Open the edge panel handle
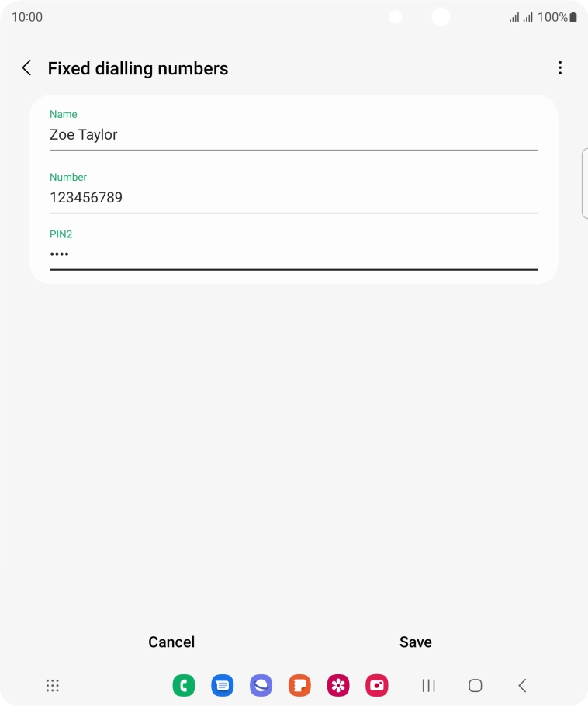 [584, 183]
